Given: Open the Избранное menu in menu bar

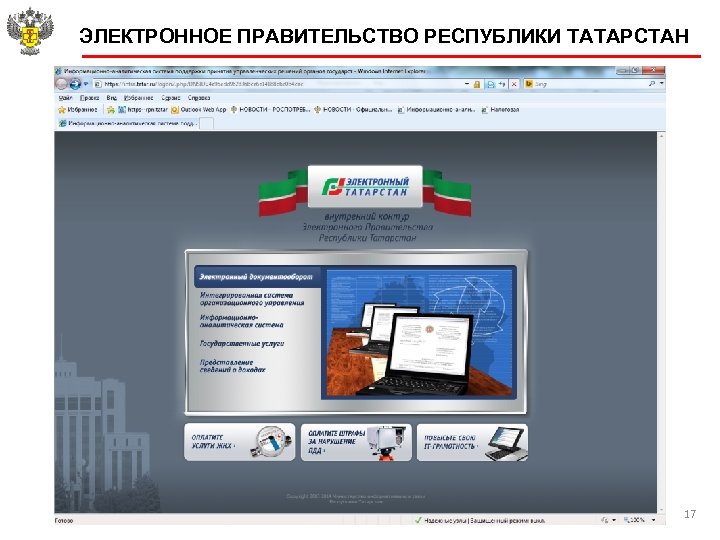Looking at the screenshot, I should 138,98.
